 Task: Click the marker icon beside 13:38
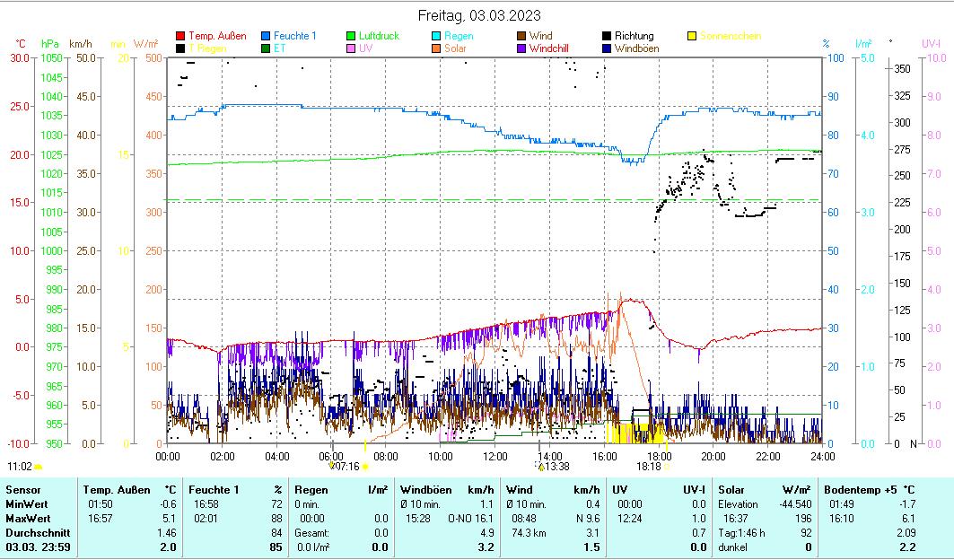(x=540, y=467)
